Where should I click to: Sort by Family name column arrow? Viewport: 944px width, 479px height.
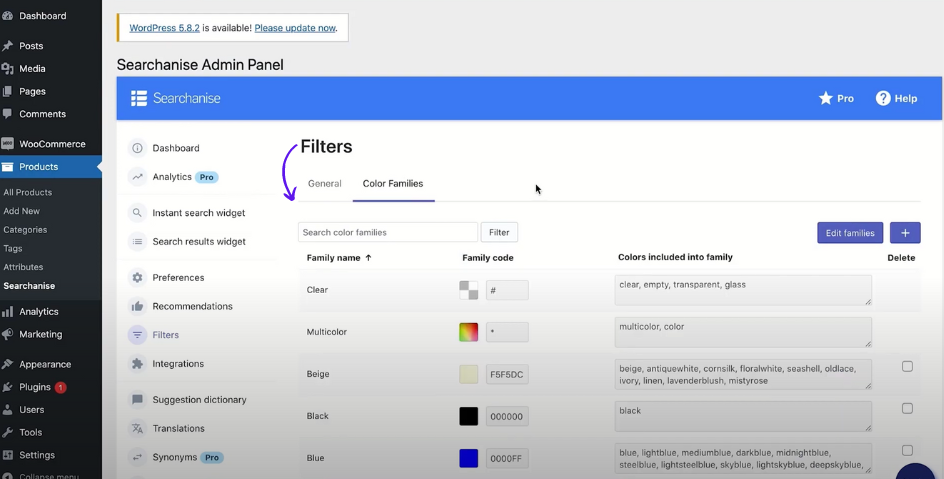(x=368, y=258)
